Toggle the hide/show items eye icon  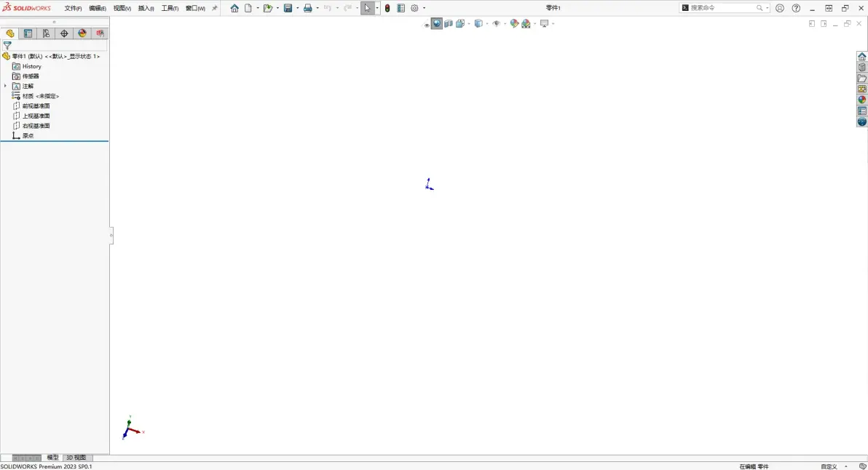496,24
